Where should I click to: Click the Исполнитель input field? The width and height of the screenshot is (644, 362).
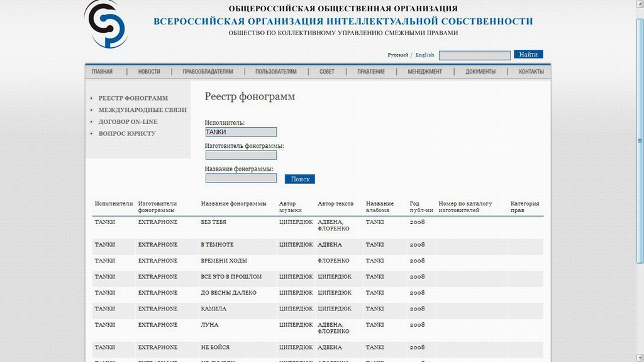click(x=241, y=132)
